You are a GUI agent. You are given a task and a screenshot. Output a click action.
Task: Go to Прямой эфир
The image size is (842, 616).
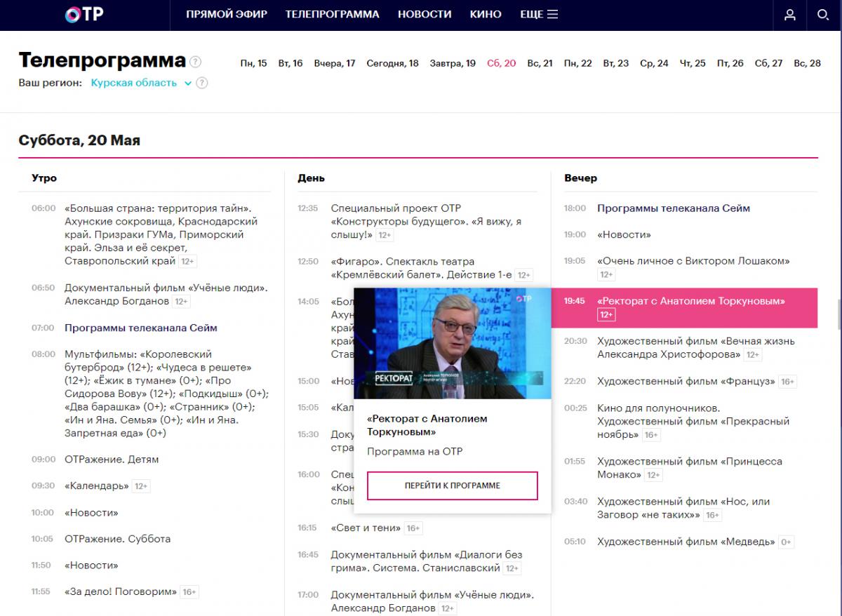coord(227,14)
